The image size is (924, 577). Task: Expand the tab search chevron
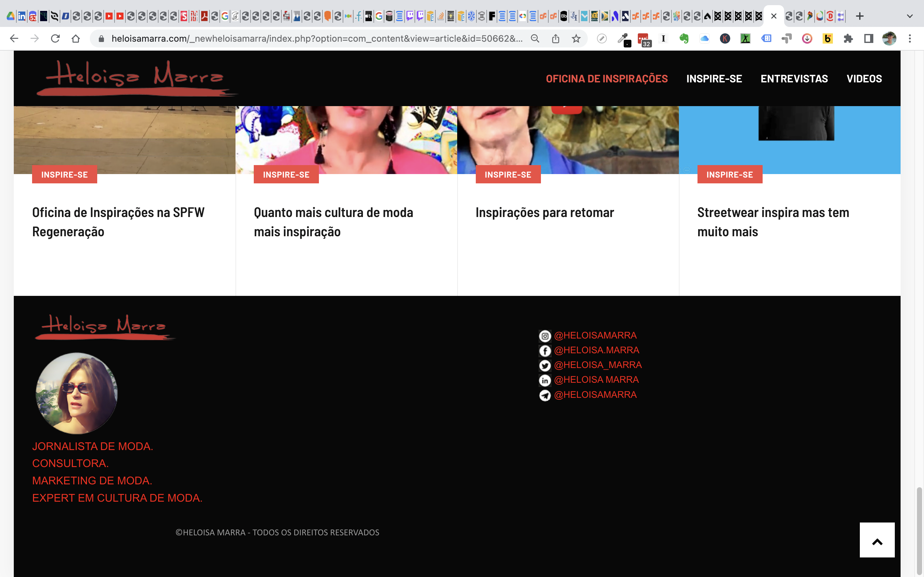(x=910, y=16)
